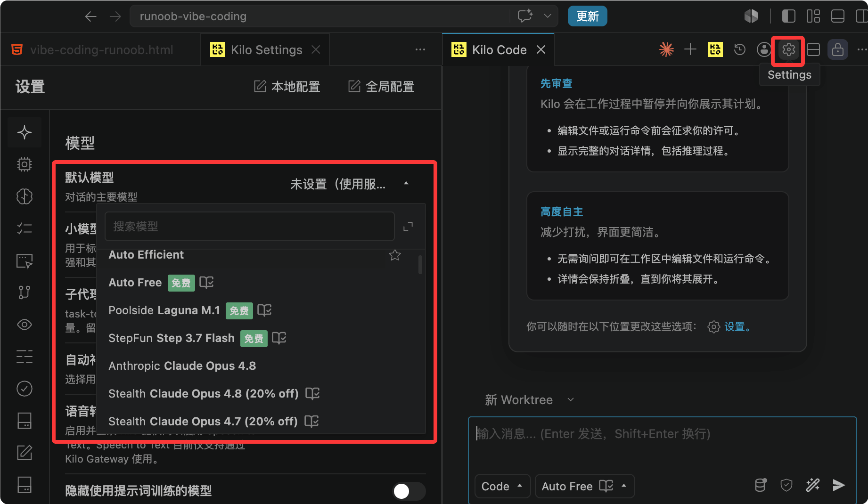Open 全局配置 global config
This screenshot has height=504, width=868.
tap(381, 87)
